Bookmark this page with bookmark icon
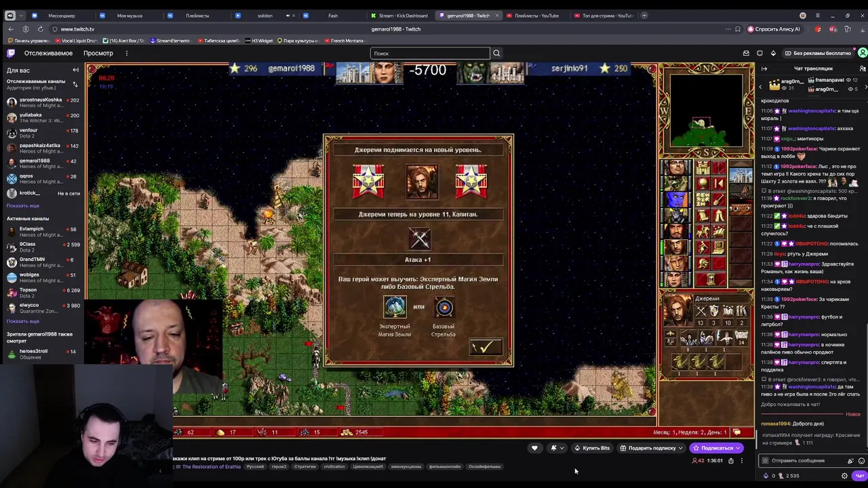This screenshot has width=868, height=488. coord(737,29)
